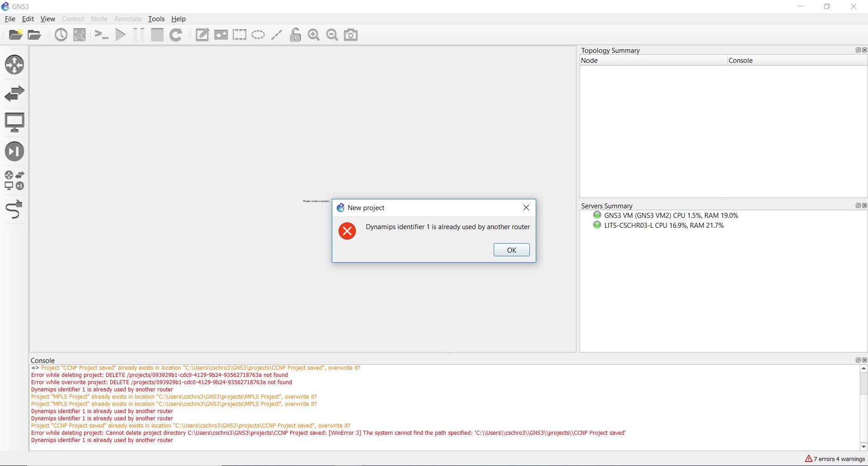Viewport: 868px width, 466px height.
Task: Open the Annotate menu
Action: pos(128,19)
